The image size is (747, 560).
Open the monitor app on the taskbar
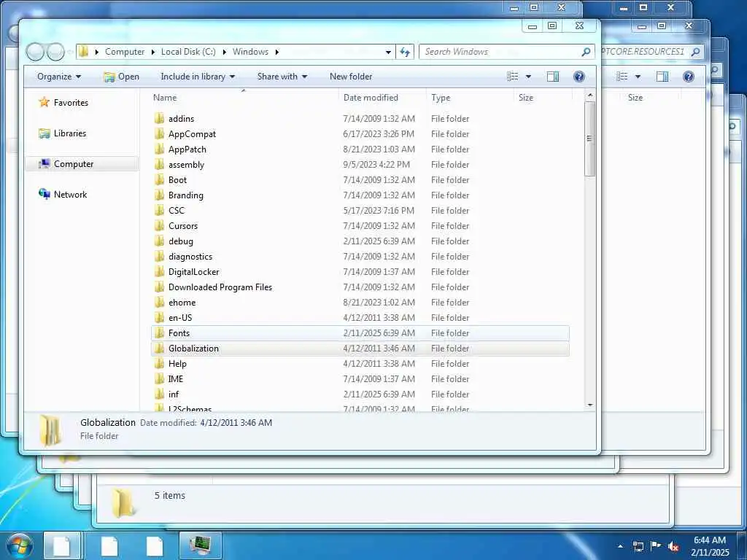tap(200, 545)
